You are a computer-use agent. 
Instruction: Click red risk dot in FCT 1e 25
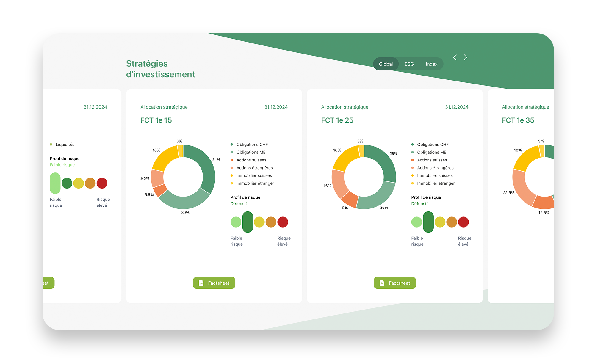464,222
